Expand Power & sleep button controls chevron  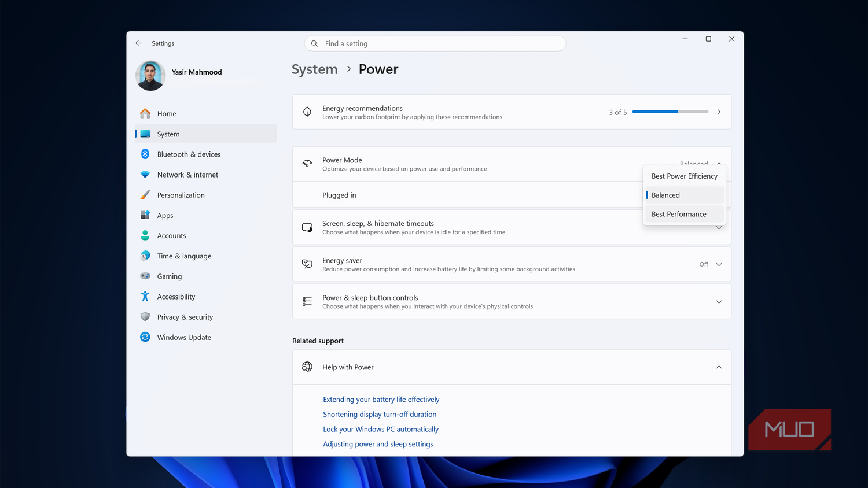coord(719,302)
